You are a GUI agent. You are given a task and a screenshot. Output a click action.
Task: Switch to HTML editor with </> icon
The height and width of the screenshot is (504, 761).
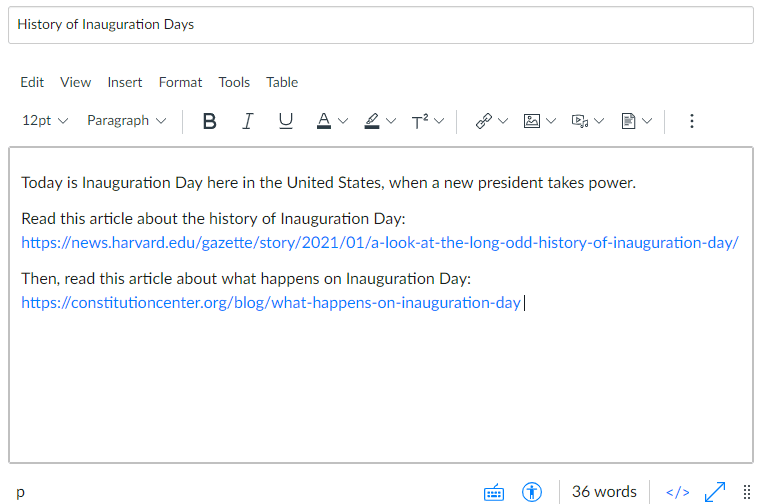click(678, 492)
